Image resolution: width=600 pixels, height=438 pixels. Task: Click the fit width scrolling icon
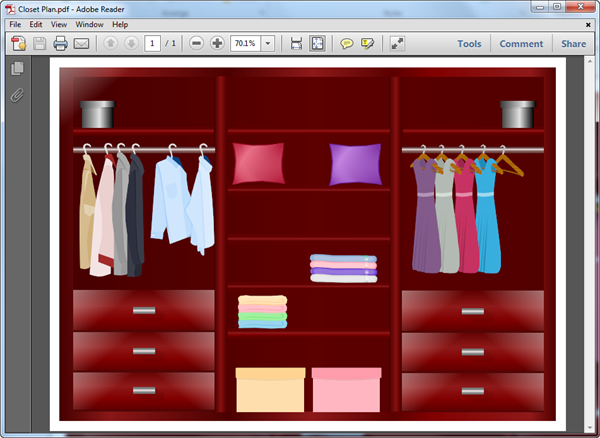click(296, 44)
